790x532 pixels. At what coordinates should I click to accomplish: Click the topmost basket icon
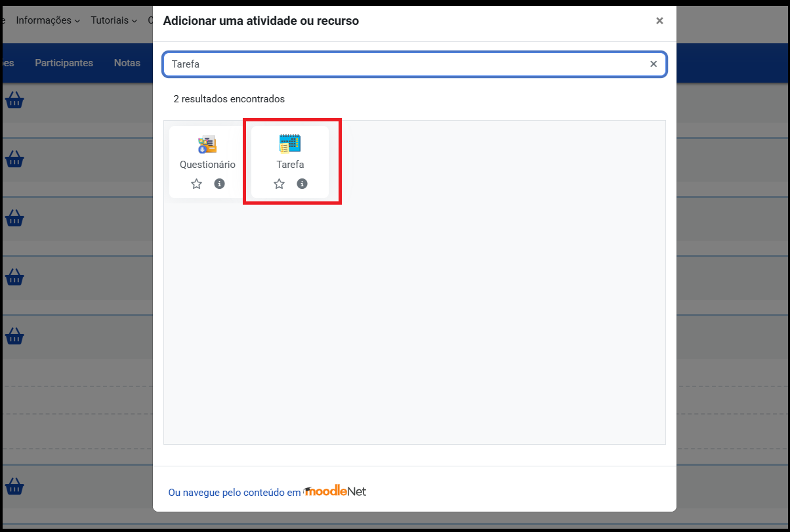point(14,100)
